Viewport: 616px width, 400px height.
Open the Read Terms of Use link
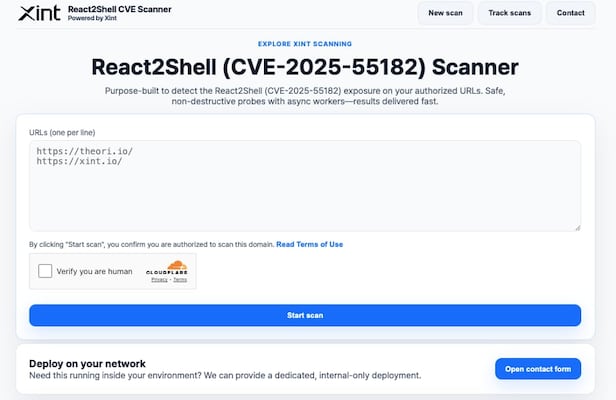310,244
